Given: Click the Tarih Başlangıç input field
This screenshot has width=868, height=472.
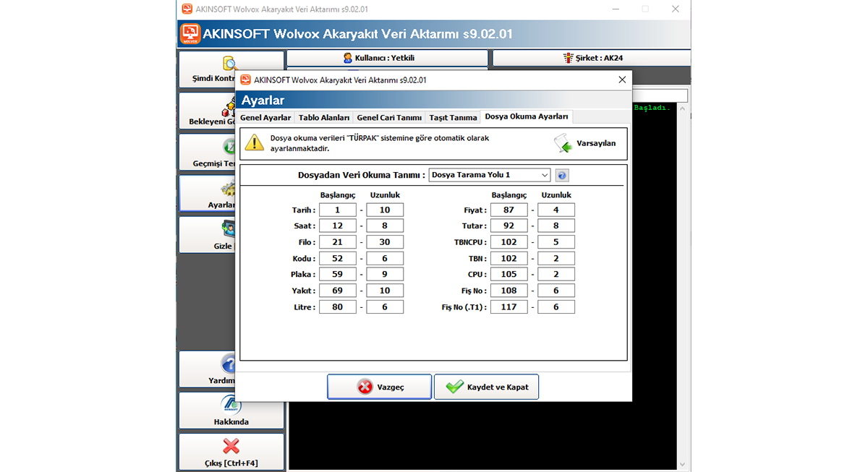Looking at the screenshot, I should [x=338, y=210].
